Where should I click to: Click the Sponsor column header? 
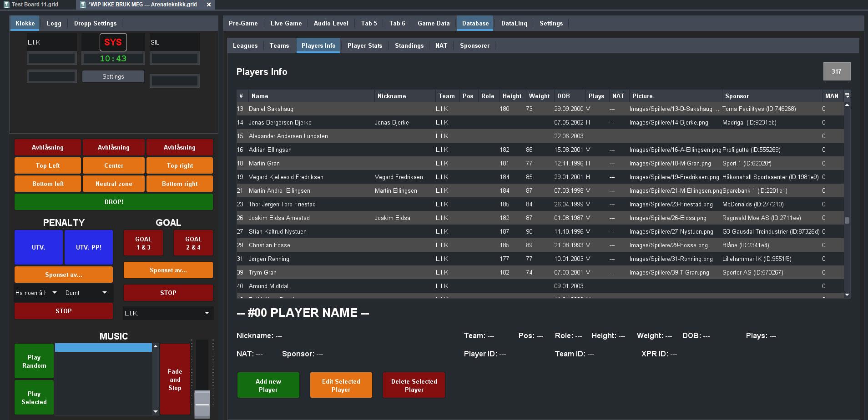pos(772,96)
